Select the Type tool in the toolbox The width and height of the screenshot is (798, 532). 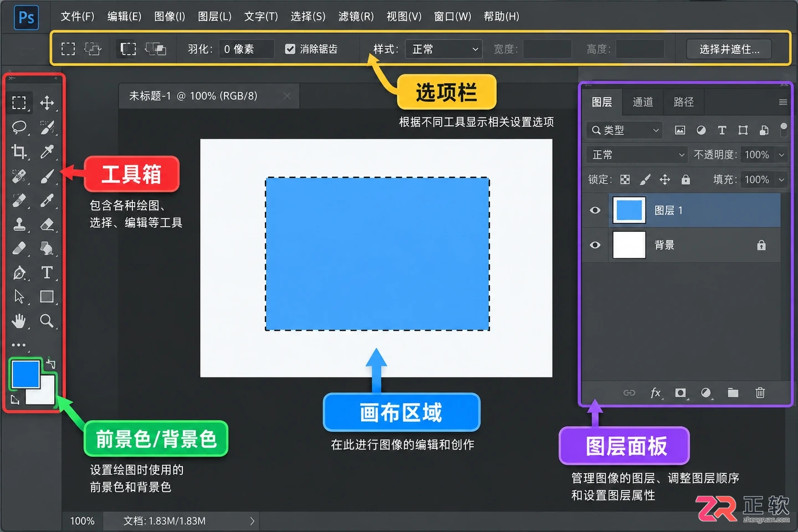(x=47, y=273)
